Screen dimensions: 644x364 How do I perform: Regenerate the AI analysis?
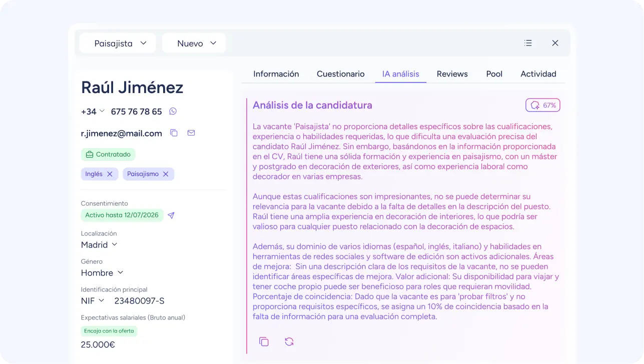click(289, 341)
